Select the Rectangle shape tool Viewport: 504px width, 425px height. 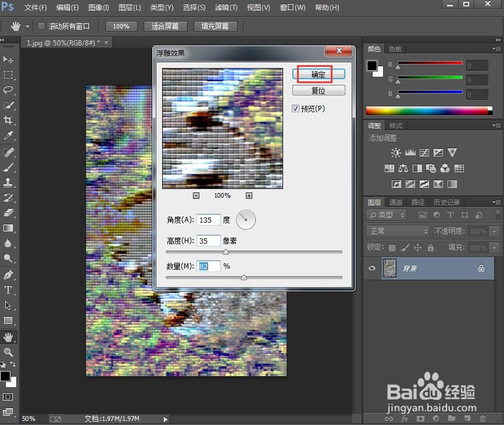8,320
